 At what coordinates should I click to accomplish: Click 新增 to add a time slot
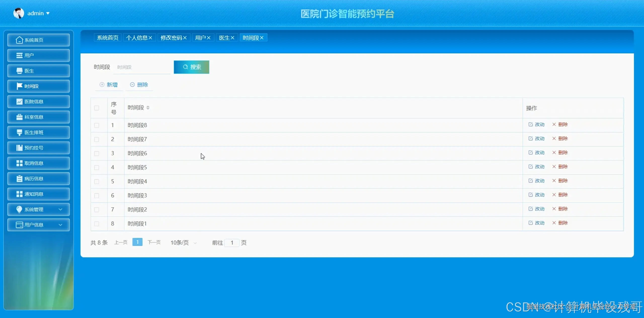coord(109,85)
